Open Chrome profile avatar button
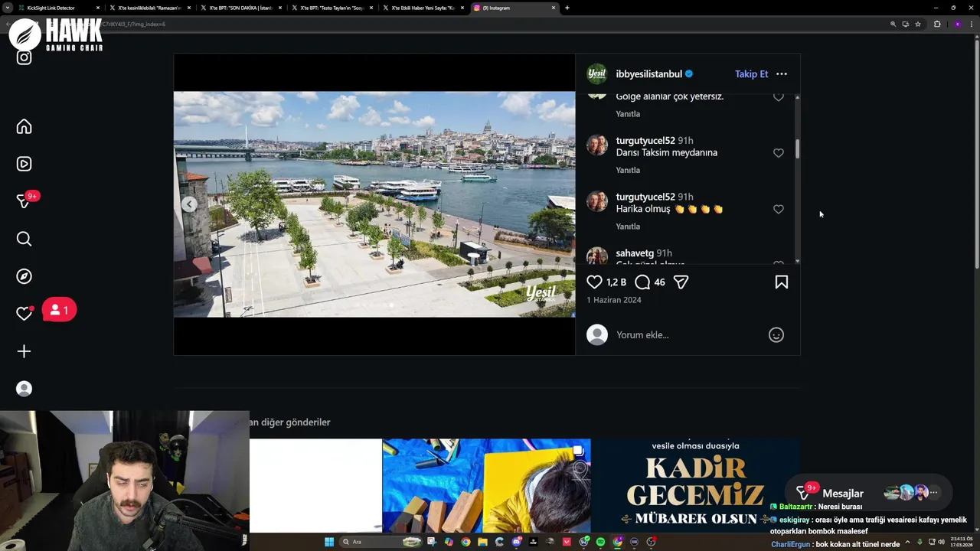 click(x=957, y=24)
